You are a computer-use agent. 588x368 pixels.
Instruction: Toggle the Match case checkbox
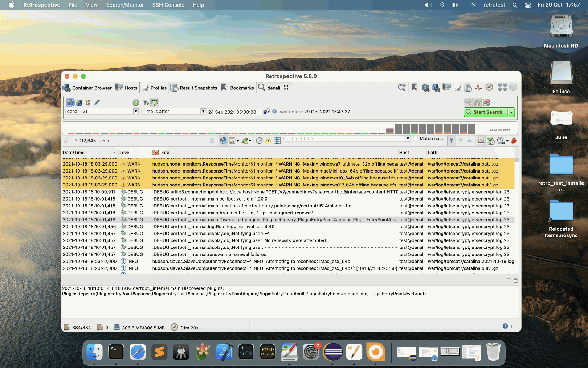point(416,139)
